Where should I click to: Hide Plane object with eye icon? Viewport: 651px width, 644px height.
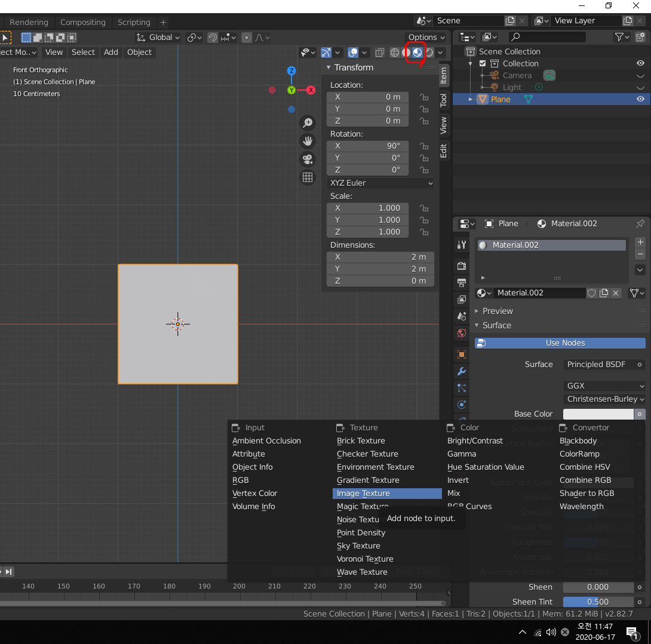point(641,99)
